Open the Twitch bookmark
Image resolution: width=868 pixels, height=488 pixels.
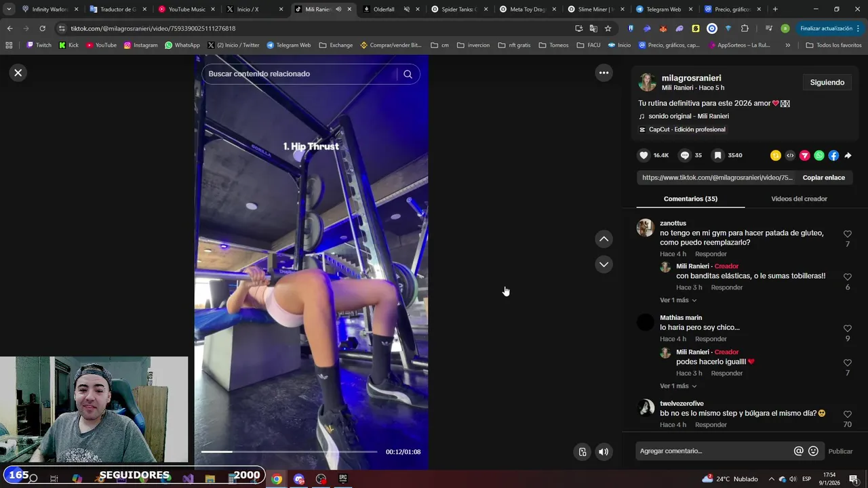coord(39,45)
